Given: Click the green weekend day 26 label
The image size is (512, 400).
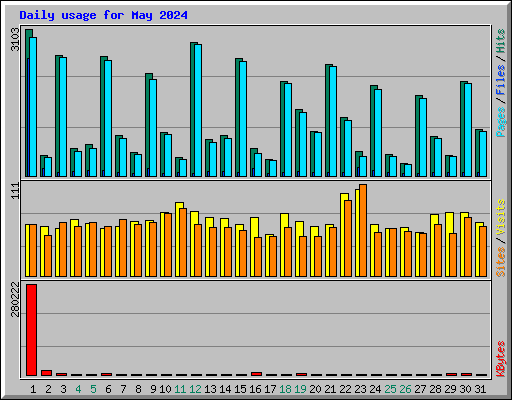Looking at the screenshot, I should pyautogui.click(x=405, y=389).
